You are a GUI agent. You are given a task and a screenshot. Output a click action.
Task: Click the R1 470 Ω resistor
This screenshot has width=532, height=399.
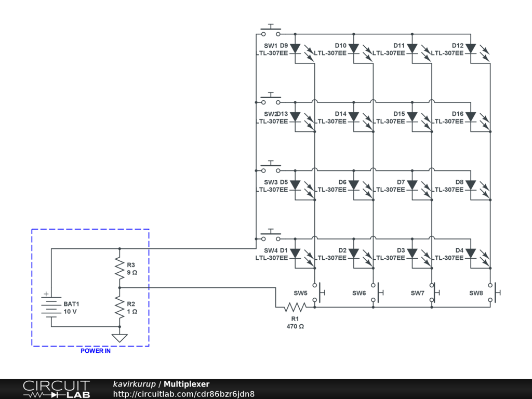tap(295, 308)
